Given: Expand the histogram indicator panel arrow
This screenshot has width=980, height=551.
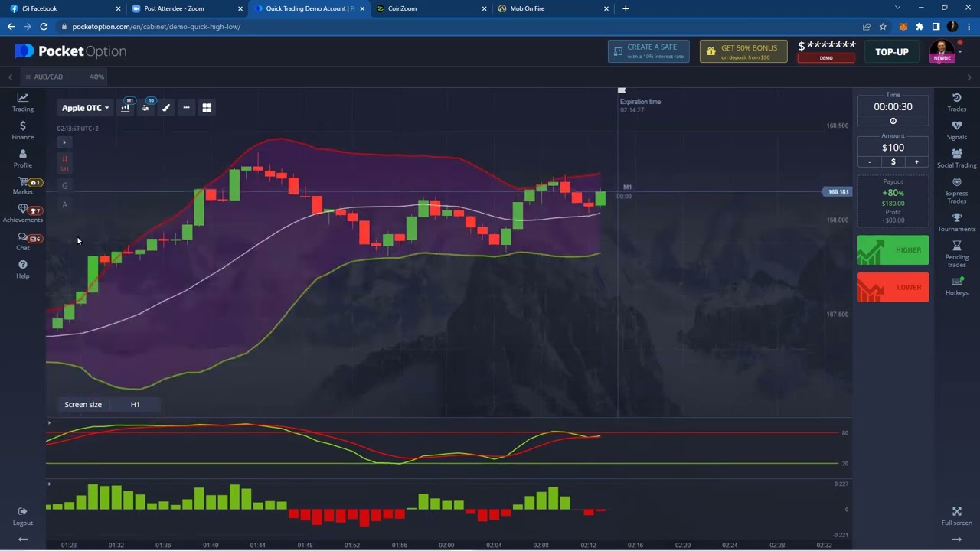Looking at the screenshot, I should 49,484.
